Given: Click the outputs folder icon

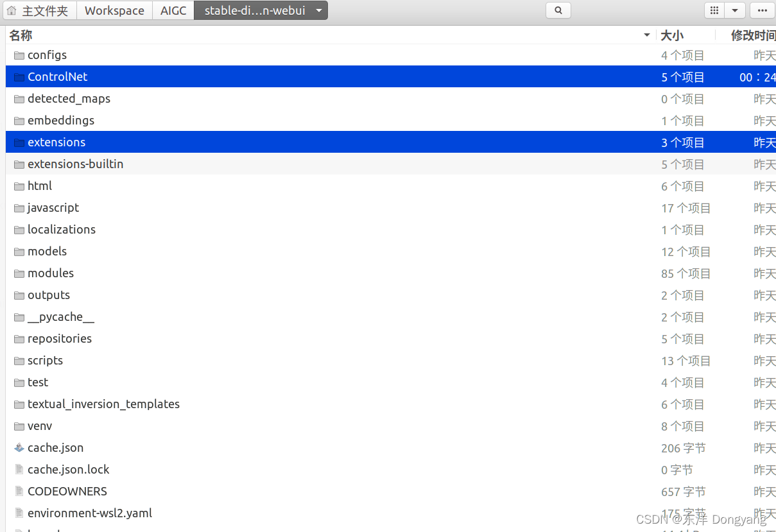Looking at the screenshot, I should [x=19, y=295].
